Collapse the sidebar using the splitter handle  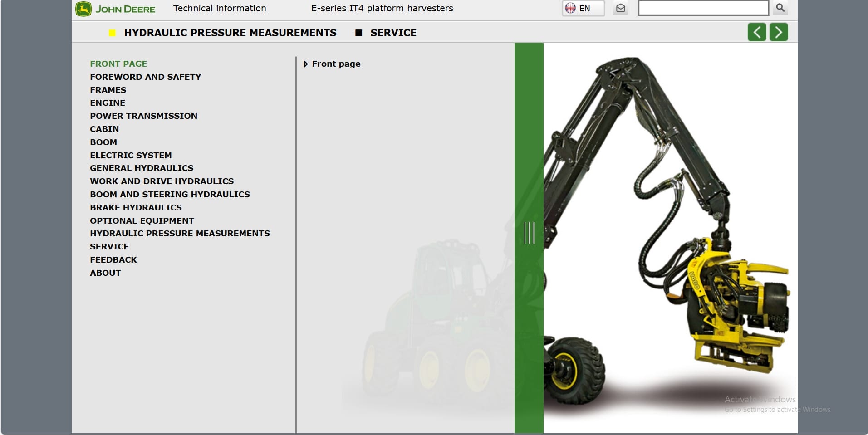coord(530,232)
